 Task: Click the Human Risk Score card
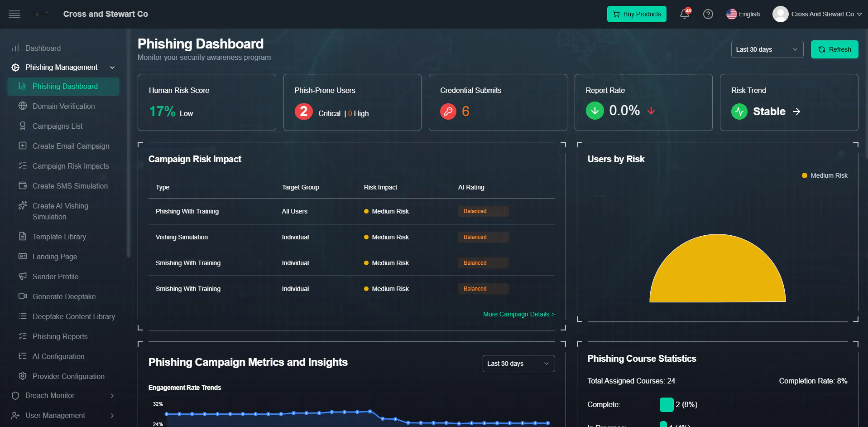207,102
